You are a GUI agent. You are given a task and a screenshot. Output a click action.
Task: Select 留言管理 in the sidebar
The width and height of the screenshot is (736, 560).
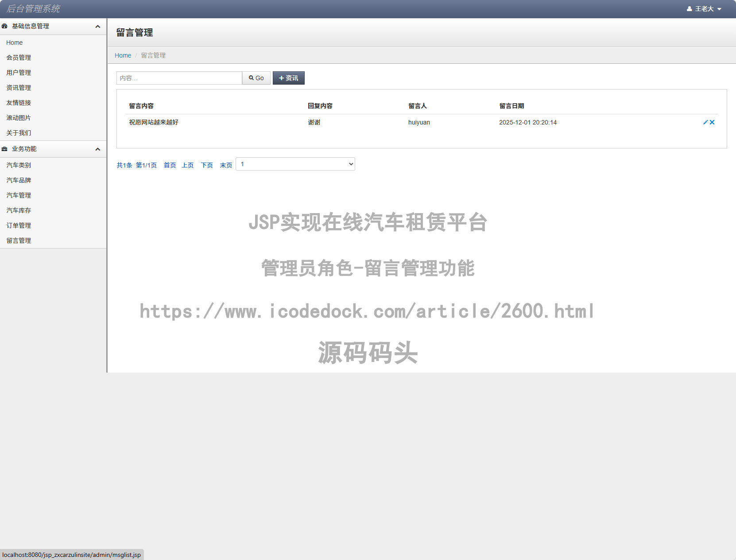(x=19, y=240)
